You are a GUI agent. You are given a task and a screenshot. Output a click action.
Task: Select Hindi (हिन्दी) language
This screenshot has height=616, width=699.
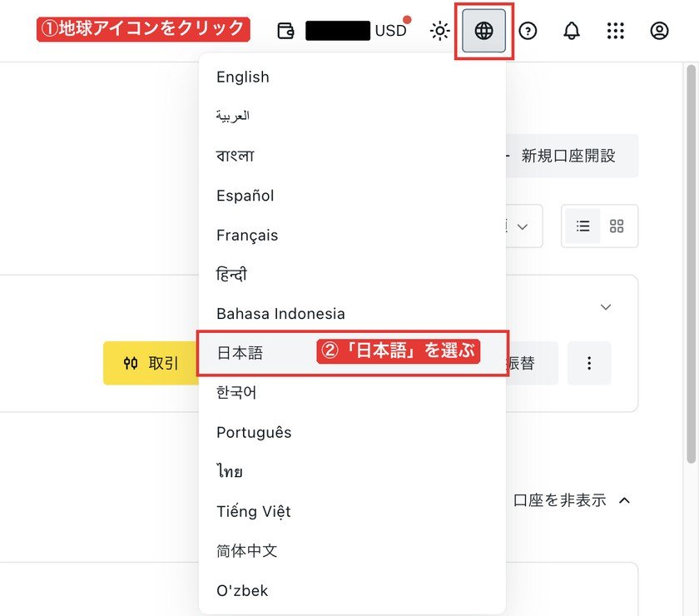click(352, 275)
